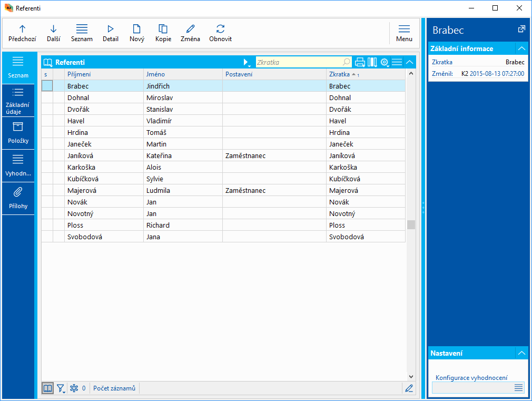Viewport: 532px width, 401px height.
Task: Open the Přílohy sidebar tab
Action: (x=18, y=198)
